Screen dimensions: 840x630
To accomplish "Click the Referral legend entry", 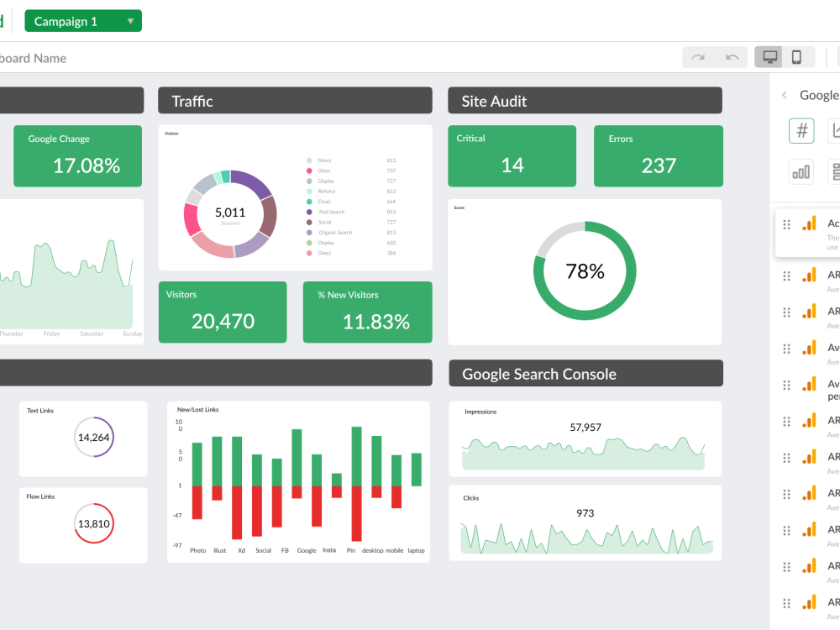I will click(326, 192).
